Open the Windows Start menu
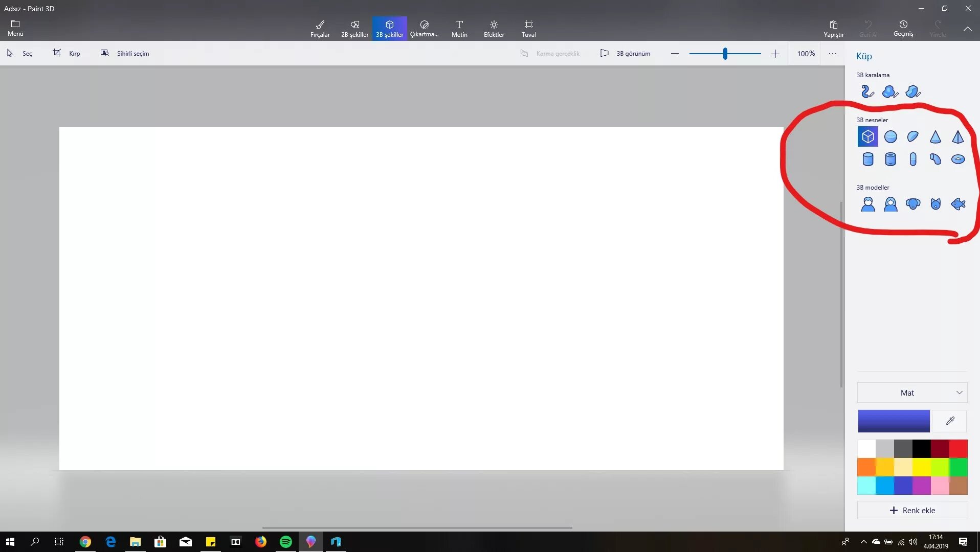Image resolution: width=980 pixels, height=552 pixels. pyautogui.click(x=10, y=542)
